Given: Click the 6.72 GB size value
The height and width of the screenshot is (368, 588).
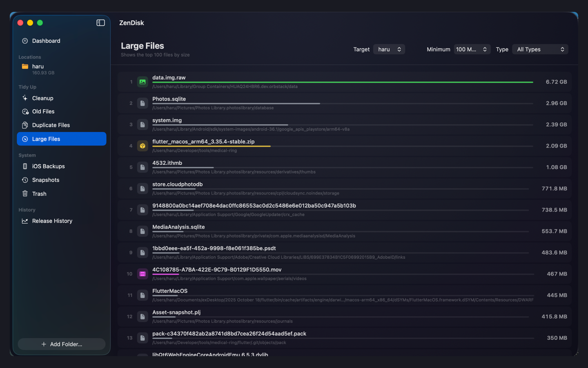Looking at the screenshot, I should click(x=557, y=82).
